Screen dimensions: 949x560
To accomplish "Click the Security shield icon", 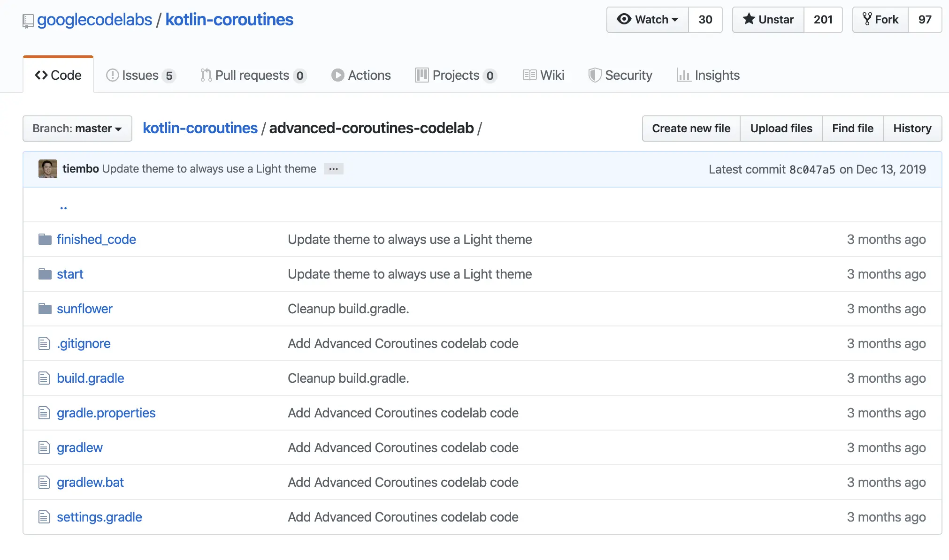I will [595, 75].
